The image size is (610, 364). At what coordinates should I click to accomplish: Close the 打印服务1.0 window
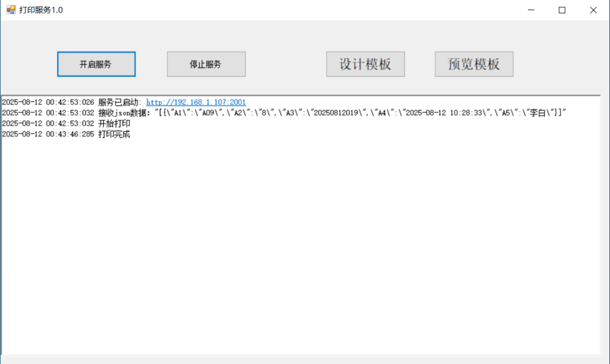[x=593, y=10]
